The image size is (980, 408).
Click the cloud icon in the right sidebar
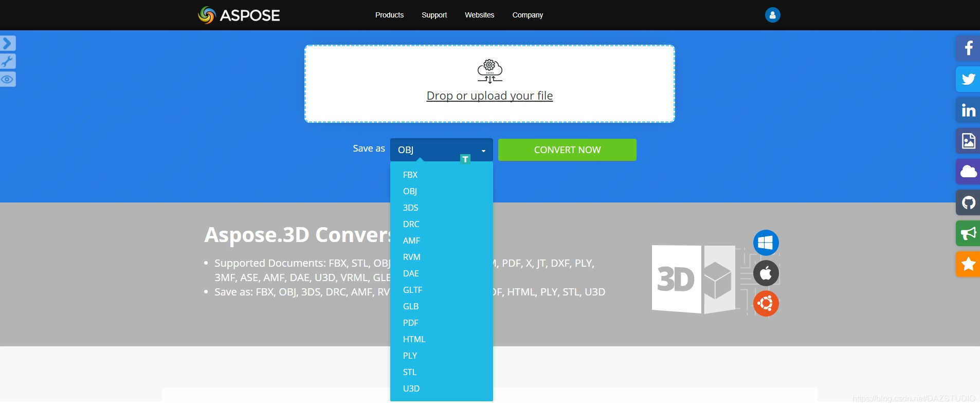tap(968, 171)
